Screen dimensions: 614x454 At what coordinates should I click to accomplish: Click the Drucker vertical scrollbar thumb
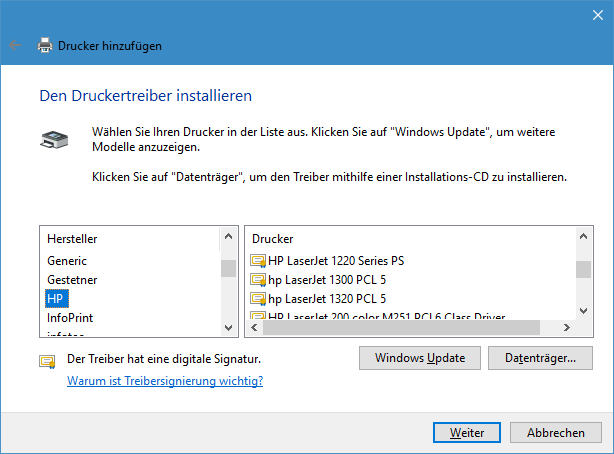coord(583,270)
